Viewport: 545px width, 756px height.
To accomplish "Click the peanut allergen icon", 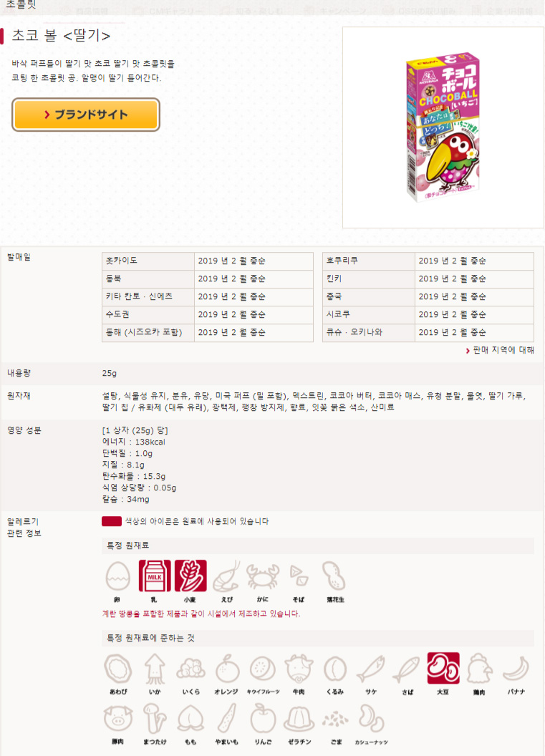I will tap(334, 576).
